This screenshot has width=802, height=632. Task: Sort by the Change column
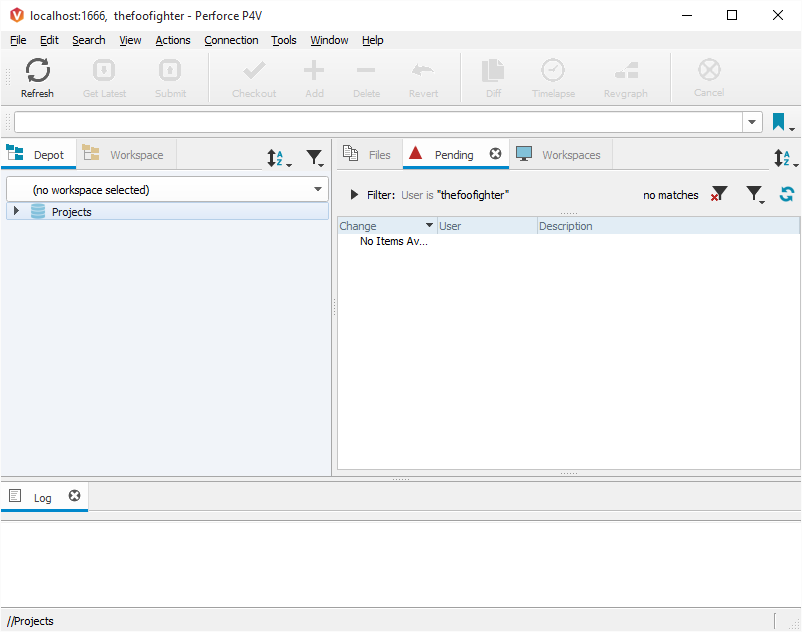pos(387,226)
